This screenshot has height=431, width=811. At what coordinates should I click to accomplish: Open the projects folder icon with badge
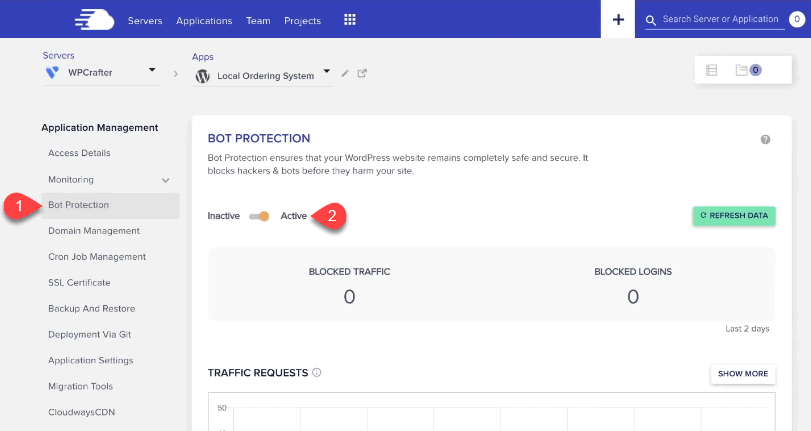pyautogui.click(x=748, y=70)
